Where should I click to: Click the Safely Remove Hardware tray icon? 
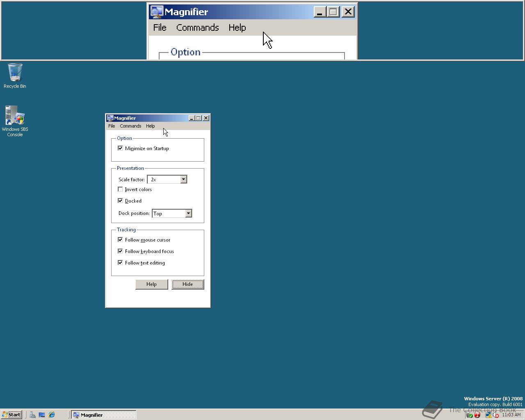(470, 415)
